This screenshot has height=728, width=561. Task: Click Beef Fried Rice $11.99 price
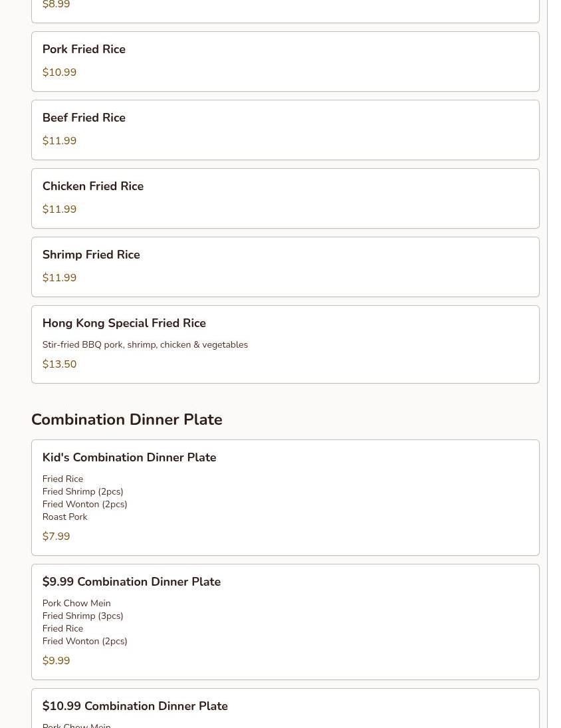pos(59,141)
